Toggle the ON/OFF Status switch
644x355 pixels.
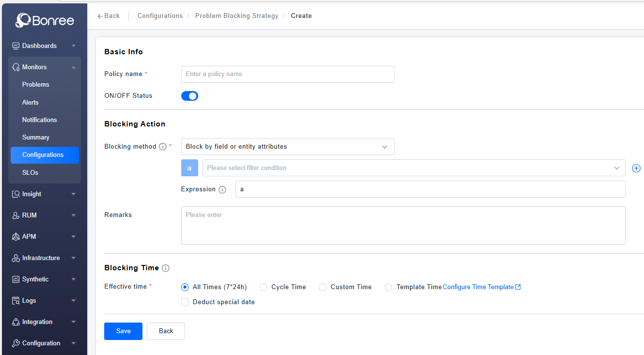pos(189,96)
